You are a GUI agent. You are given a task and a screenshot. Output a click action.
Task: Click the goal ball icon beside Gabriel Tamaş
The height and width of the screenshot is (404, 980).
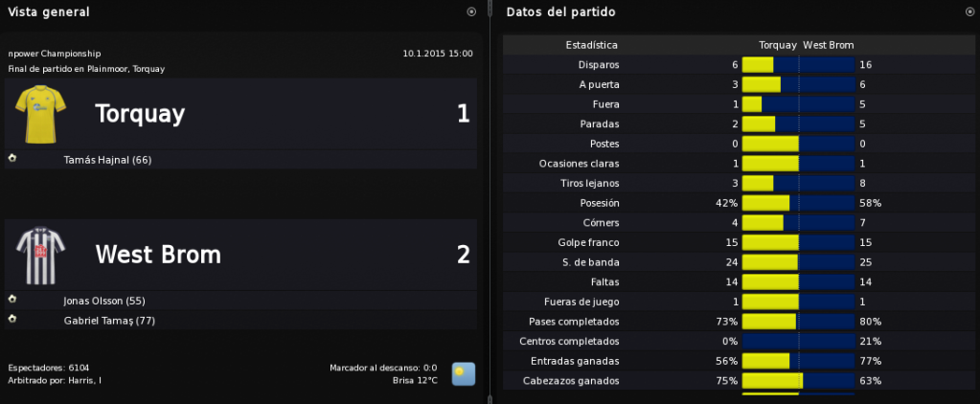tap(11, 320)
